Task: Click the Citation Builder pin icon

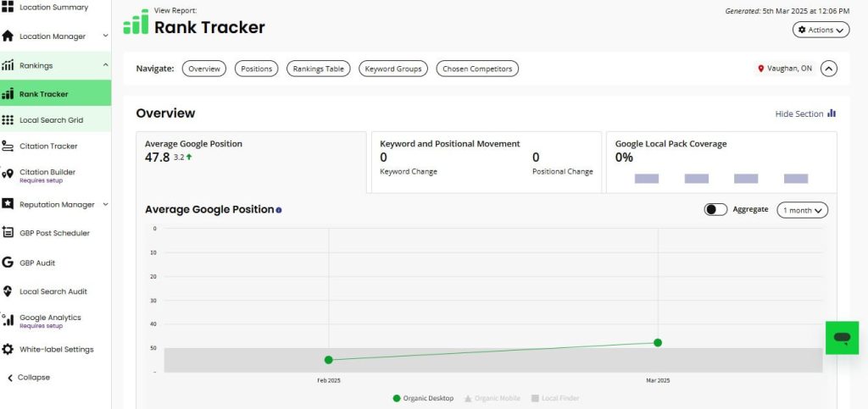Action: pyautogui.click(x=8, y=174)
